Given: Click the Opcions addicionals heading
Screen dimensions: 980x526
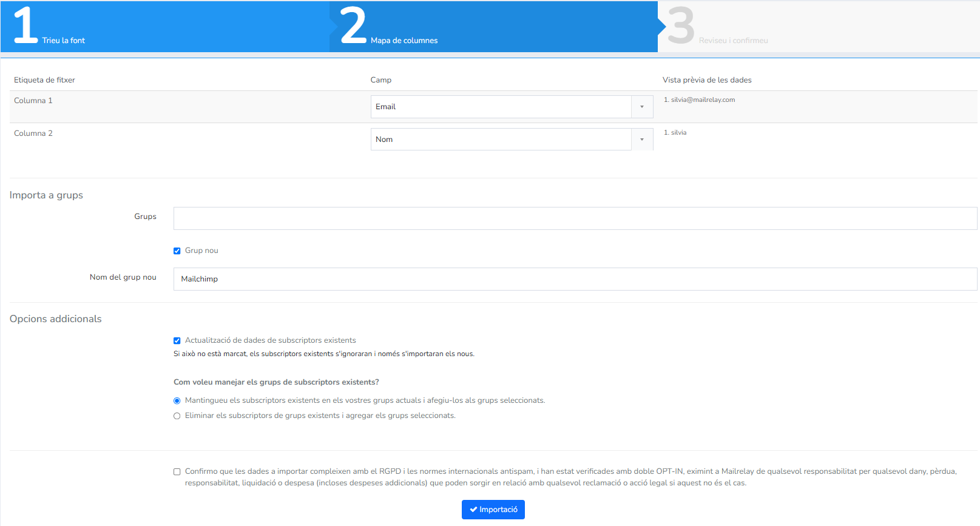Looking at the screenshot, I should [56, 319].
